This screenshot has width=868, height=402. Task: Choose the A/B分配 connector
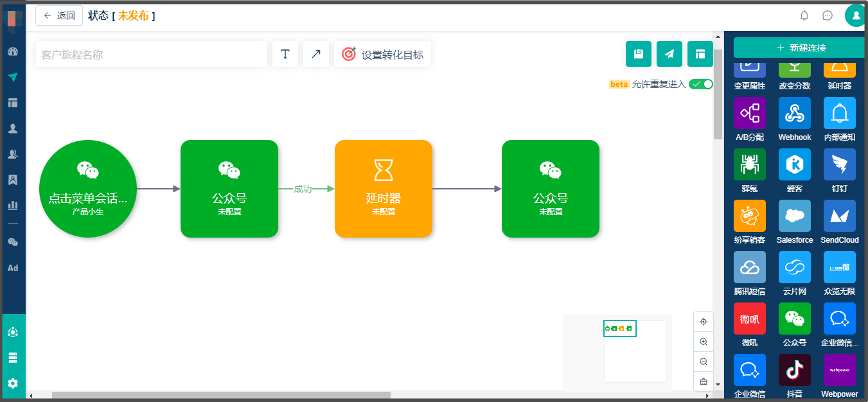(x=750, y=119)
